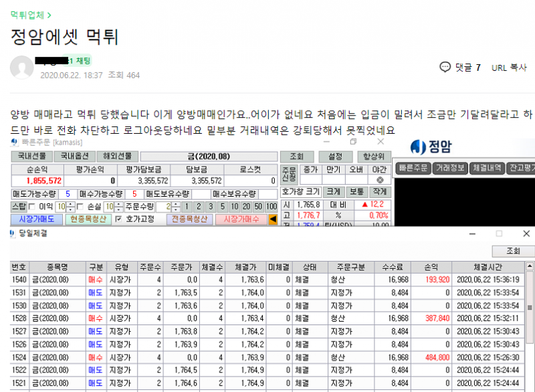Click the URL 복사 link
The image size is (535, 392).
coord(509,68)
